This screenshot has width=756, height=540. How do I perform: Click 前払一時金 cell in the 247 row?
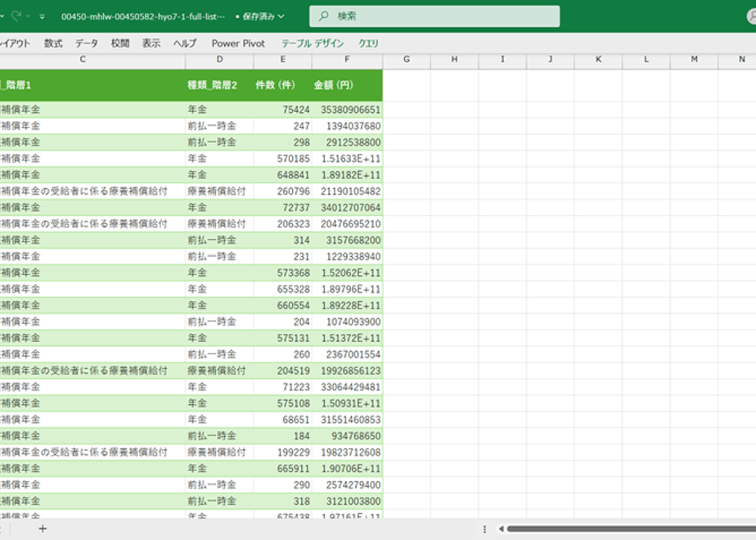point(219,126)
